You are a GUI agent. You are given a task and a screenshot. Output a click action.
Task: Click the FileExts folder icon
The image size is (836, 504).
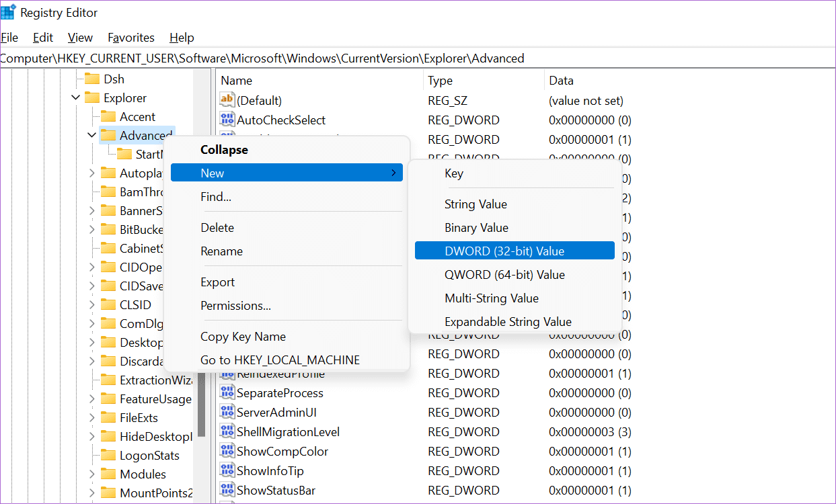coord(108,417)
